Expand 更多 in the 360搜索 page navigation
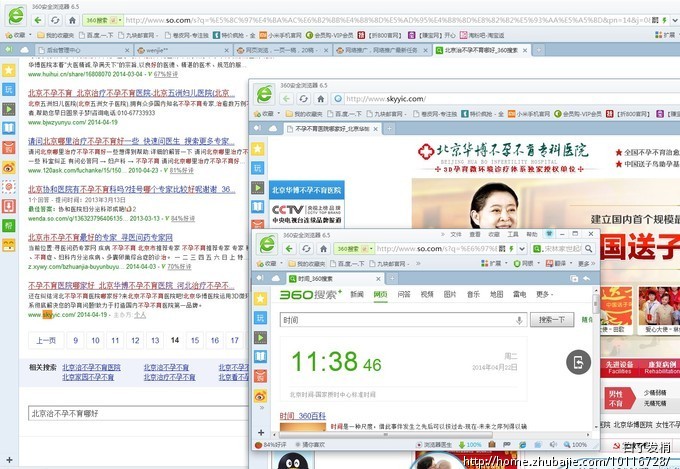This screenshot has width=680, height=469. (544, 294)
